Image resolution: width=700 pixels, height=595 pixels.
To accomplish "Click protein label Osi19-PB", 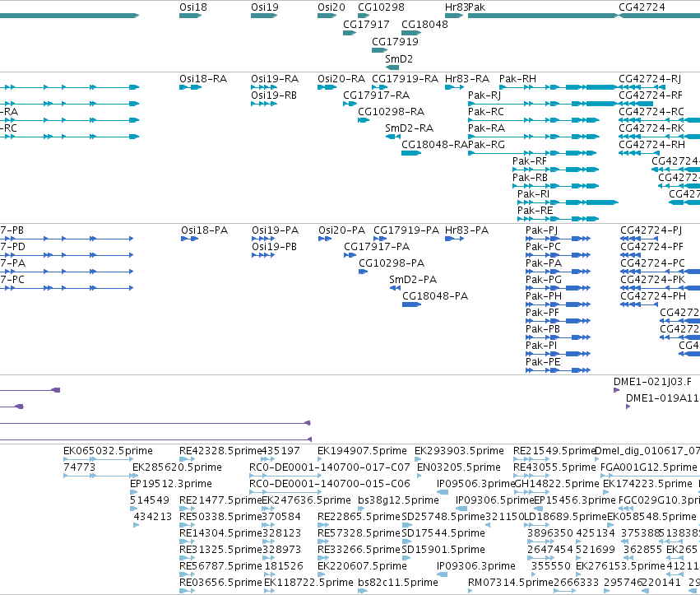I will tap(275, 247).
